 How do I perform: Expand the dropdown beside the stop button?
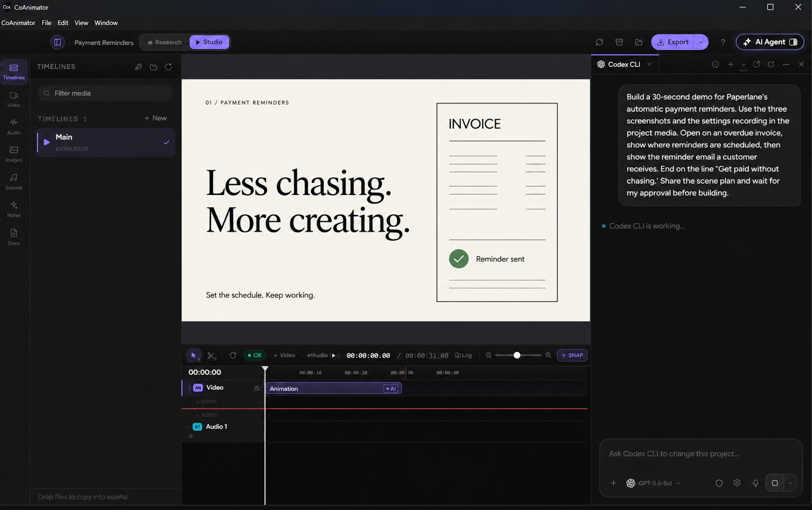pos(790,483)
